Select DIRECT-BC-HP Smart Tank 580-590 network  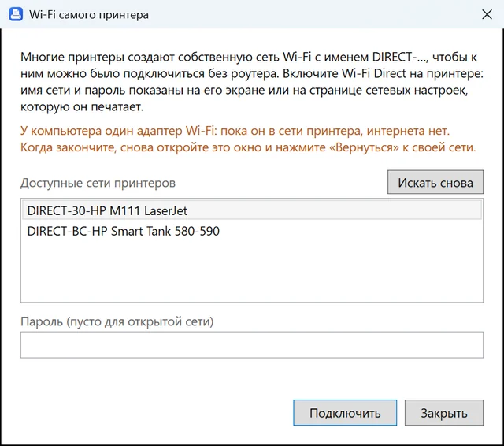[x=252, y=231]
